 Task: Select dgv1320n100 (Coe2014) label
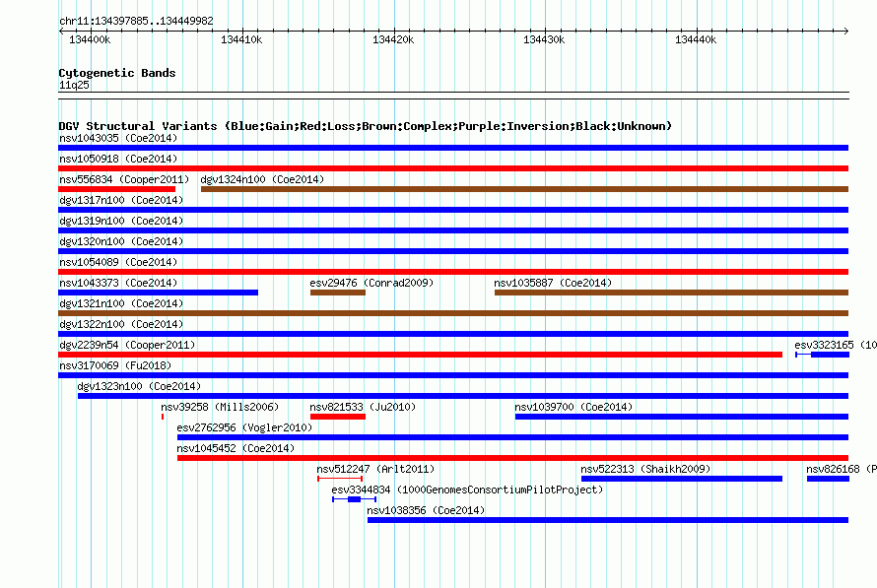point(121,241)
